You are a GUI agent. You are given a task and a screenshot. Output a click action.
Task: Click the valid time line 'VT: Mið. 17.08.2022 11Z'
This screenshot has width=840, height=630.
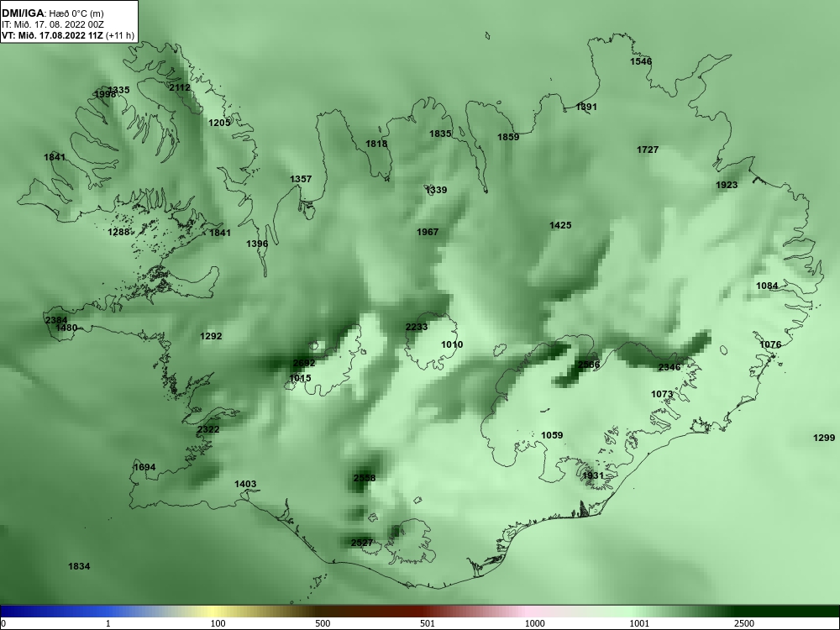(x=53, y=36)
